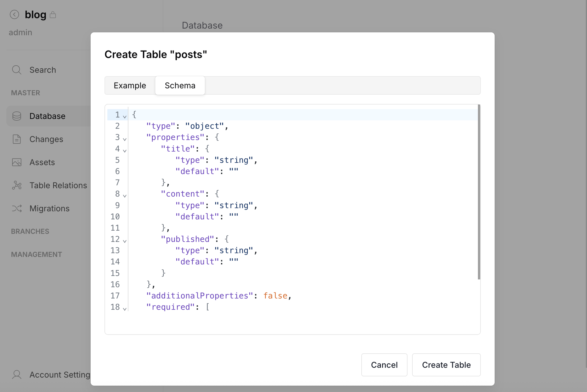Click the admin label under blog
Screen dimensions: 587x392
click(x=20, y=32)
